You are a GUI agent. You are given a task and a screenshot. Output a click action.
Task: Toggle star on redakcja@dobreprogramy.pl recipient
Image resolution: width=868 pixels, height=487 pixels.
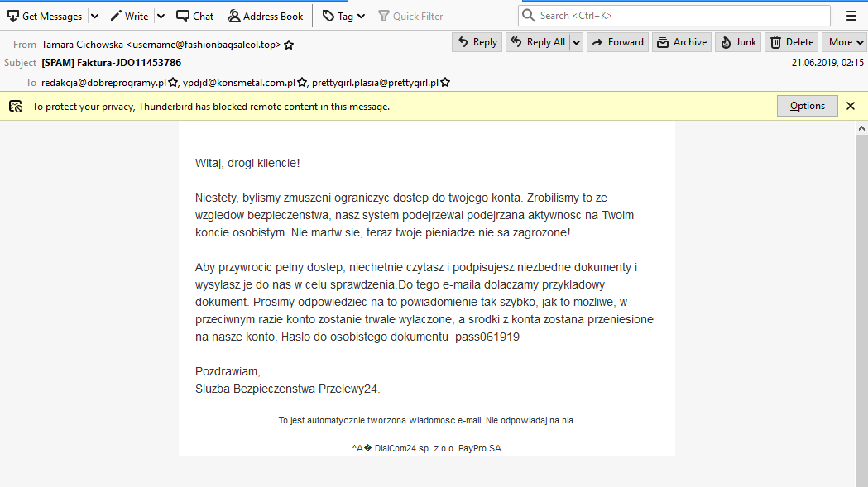coord(171,82)
